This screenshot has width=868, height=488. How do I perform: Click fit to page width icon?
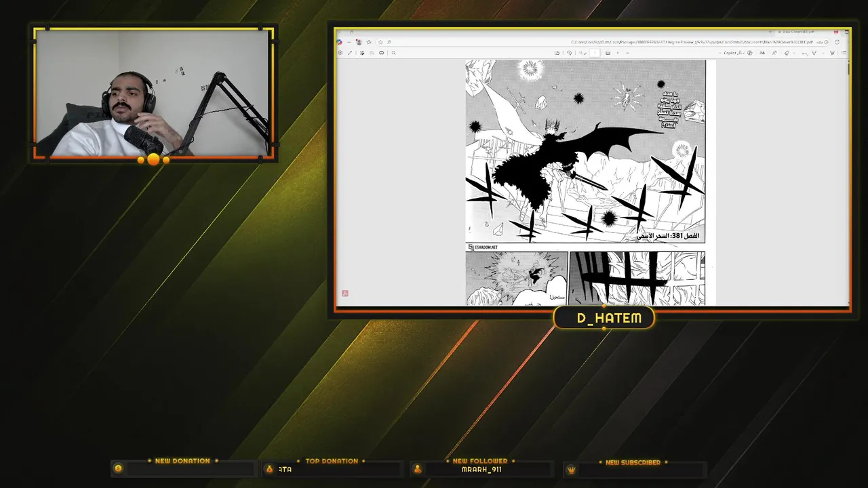(x=608, y=53)
